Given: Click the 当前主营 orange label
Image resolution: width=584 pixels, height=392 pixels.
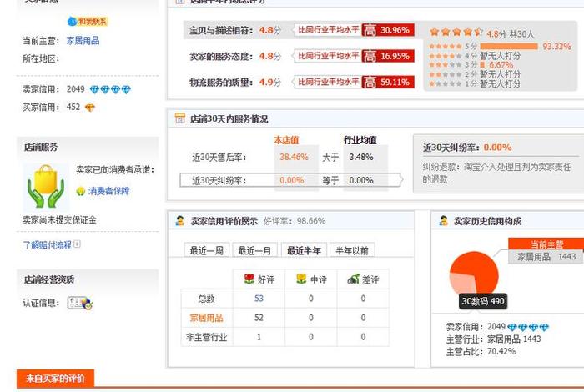Looking at the screenshot, I should coord(546,244).
